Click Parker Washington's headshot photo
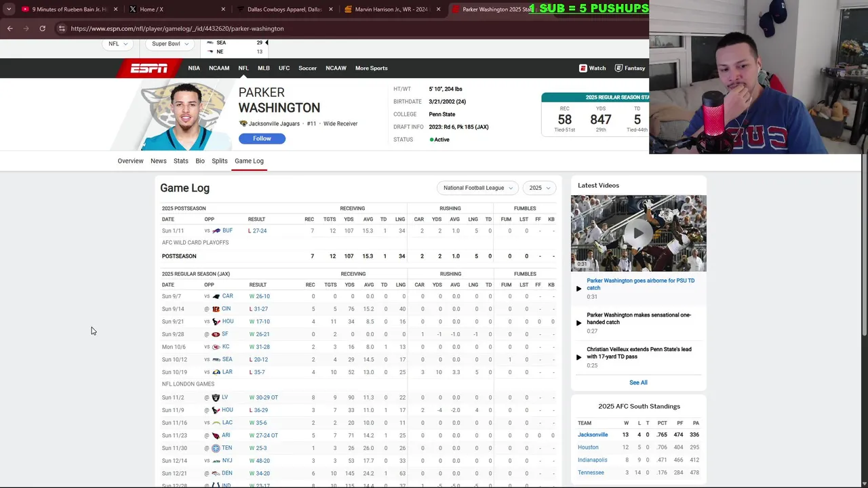868x488 pixels. pyautogui.click(x=184, y=117)
